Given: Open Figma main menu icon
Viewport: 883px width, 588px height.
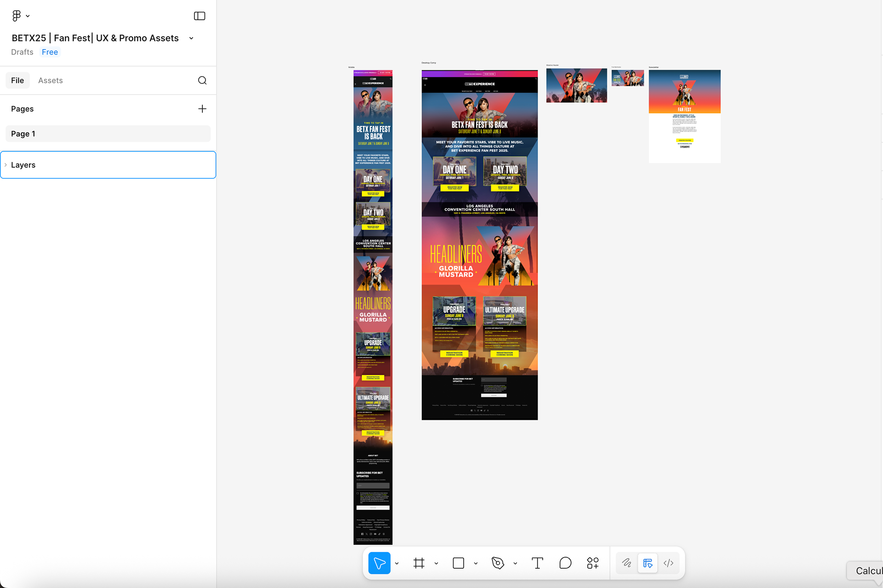Looking at the screenshot, I should (x=17, y=16).
